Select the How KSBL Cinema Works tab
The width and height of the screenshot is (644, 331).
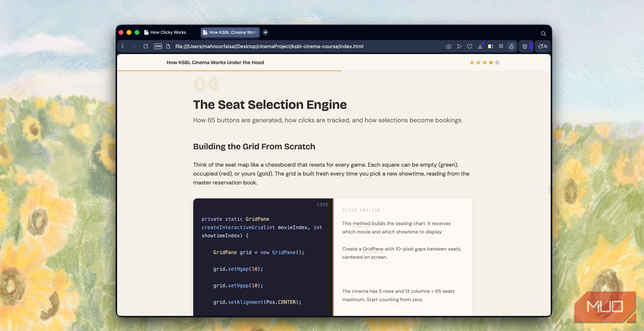tap(230, 32)
